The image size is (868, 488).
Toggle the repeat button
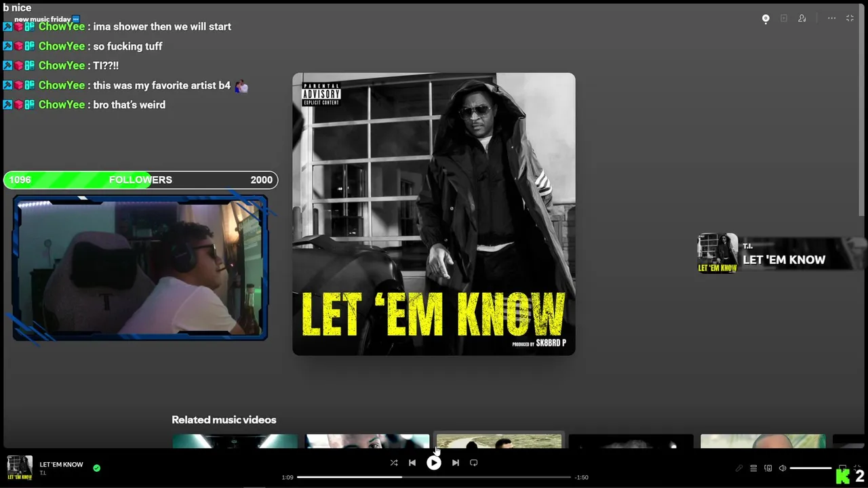(x=474, y=463)
